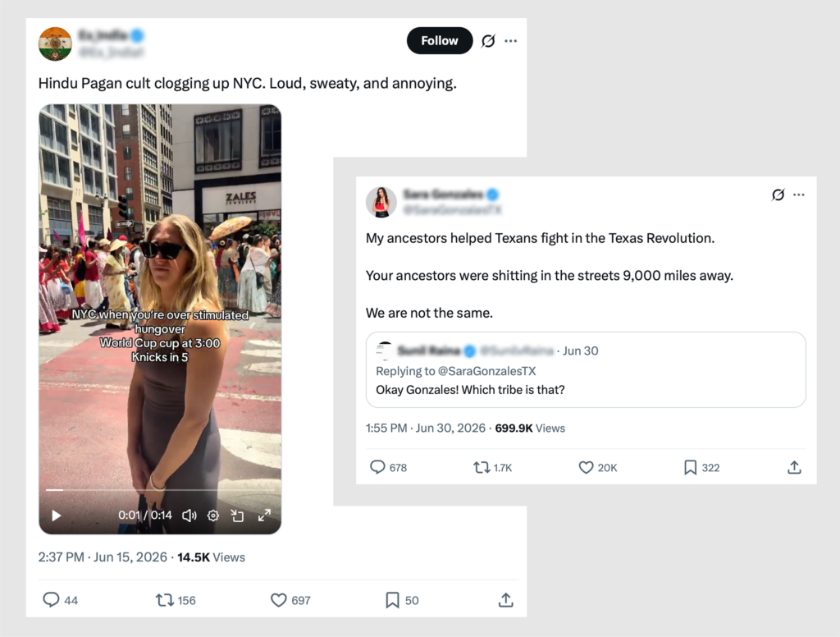
Task: Share the Hindu Pagan cult tweet
Action: pyautogui.click(x=505, y=599)
